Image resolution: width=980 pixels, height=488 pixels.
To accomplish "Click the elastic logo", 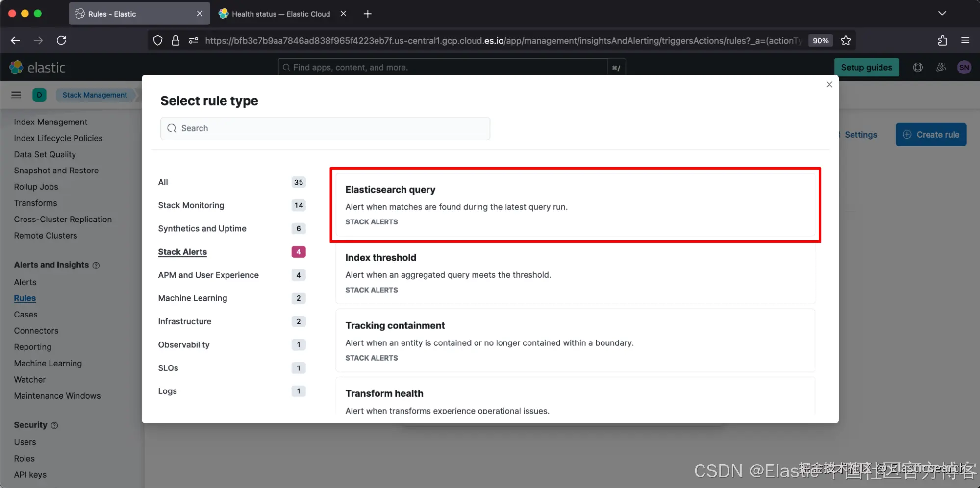I will coord(37,67).
